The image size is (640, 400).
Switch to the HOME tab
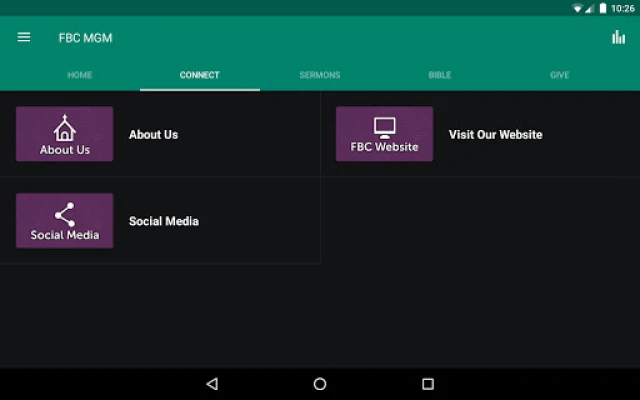coord(80,75)
